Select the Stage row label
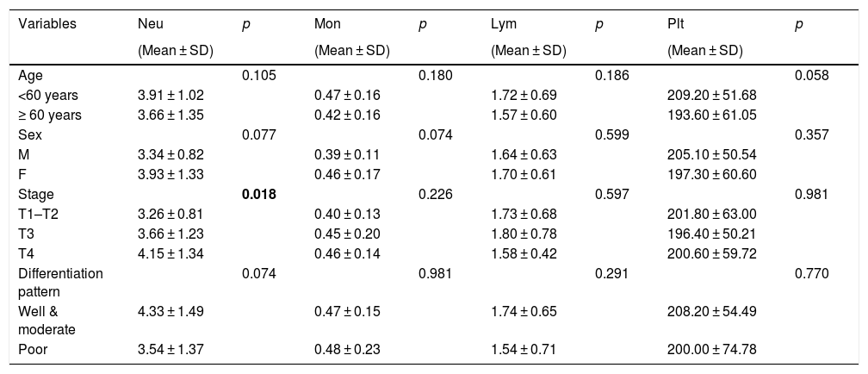868x374 pixels. pos(35,195)
